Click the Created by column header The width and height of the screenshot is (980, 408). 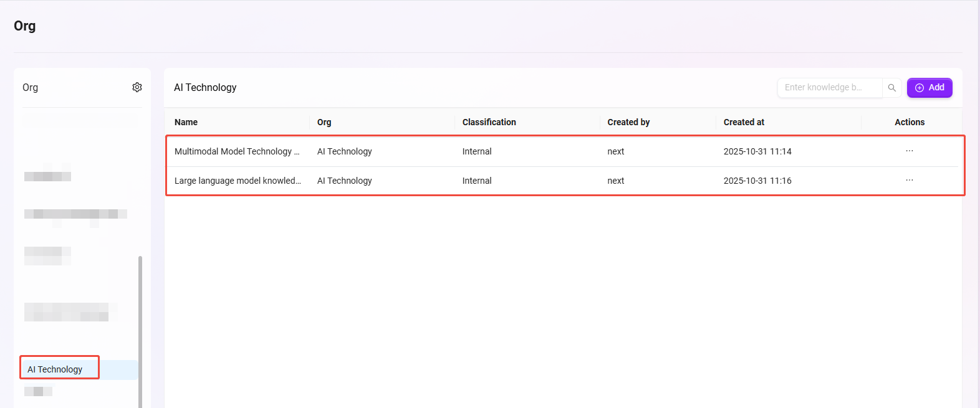click(x=628, y=122)
